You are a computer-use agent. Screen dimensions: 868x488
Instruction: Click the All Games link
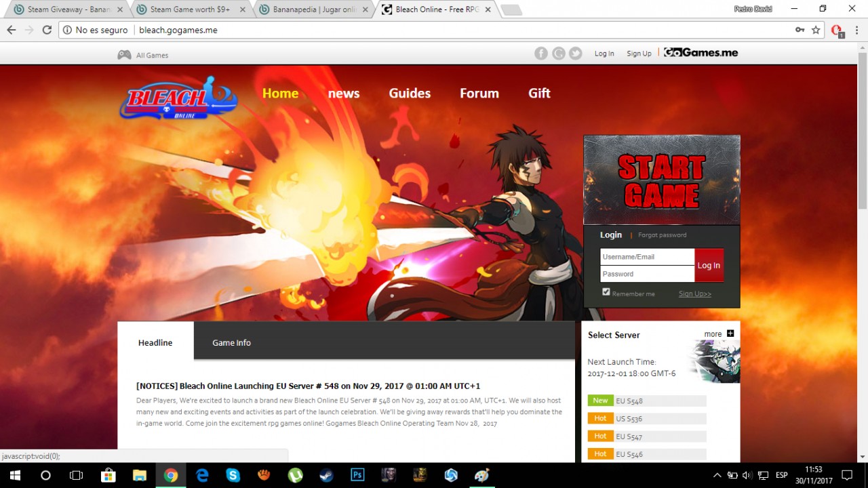click(152, 56)
